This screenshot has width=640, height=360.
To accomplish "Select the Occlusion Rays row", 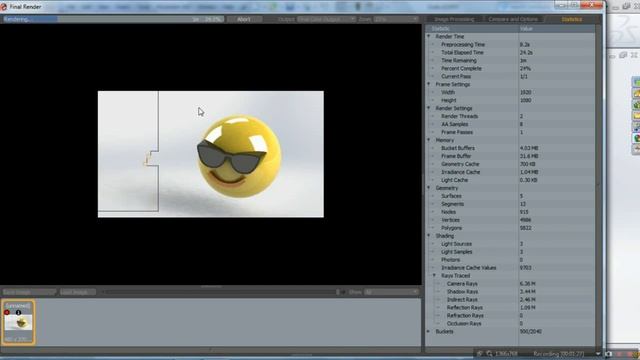I will 510,323.
